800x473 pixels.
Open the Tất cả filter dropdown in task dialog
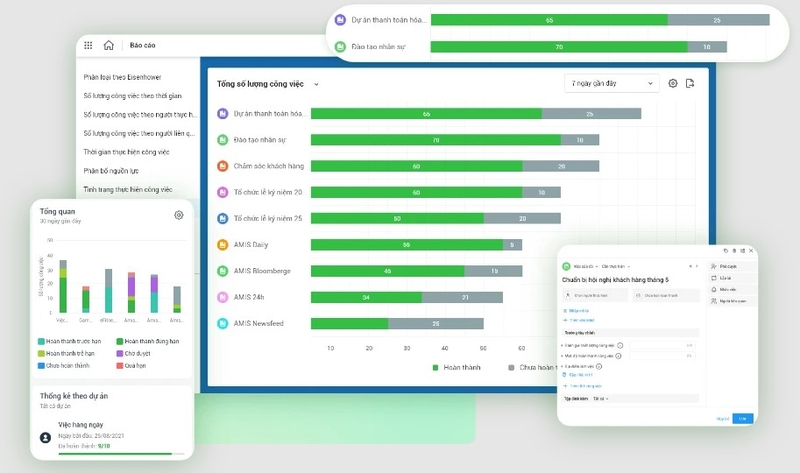pos(601,399)
